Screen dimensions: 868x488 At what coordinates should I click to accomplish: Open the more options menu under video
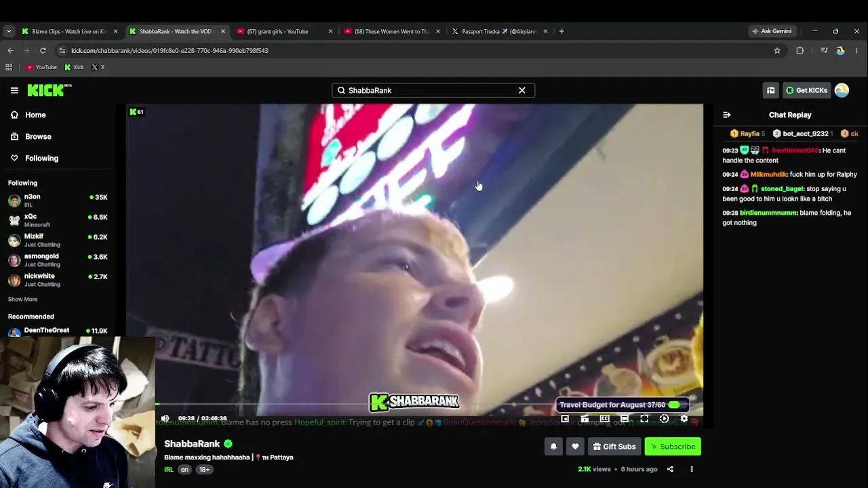(692, 469)
